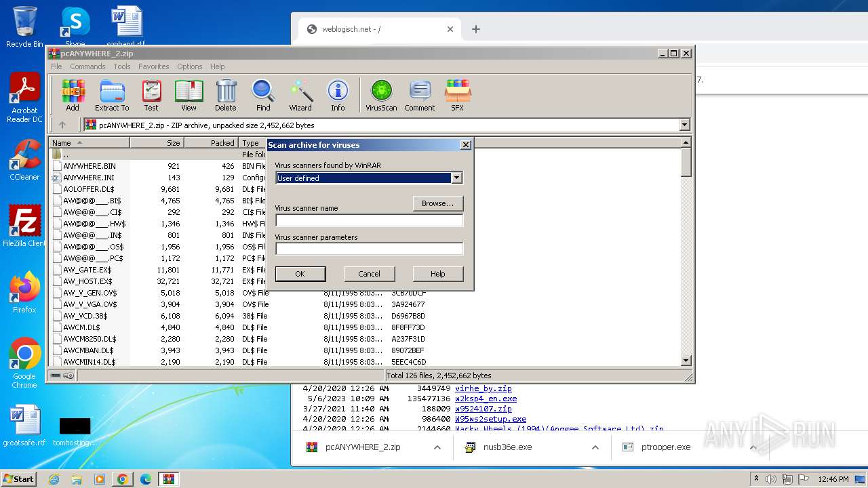Open Skype desktop icon
868x488 pixels.
75,26
